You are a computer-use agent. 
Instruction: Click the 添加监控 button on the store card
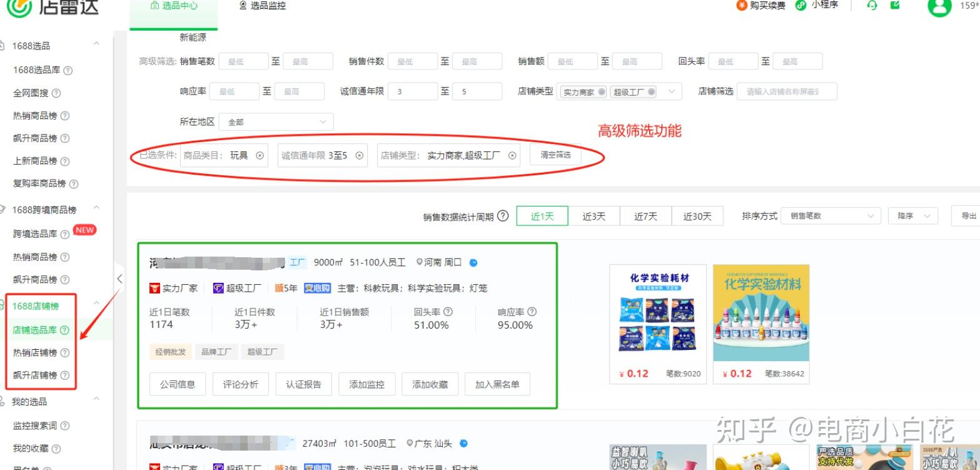366,384
